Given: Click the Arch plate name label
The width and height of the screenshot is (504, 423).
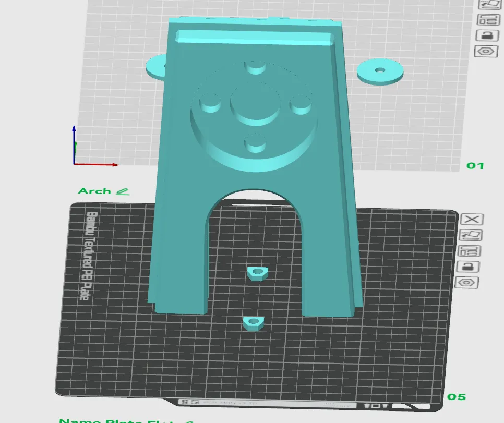Looking at the screenshot, I should pos(94,191).
